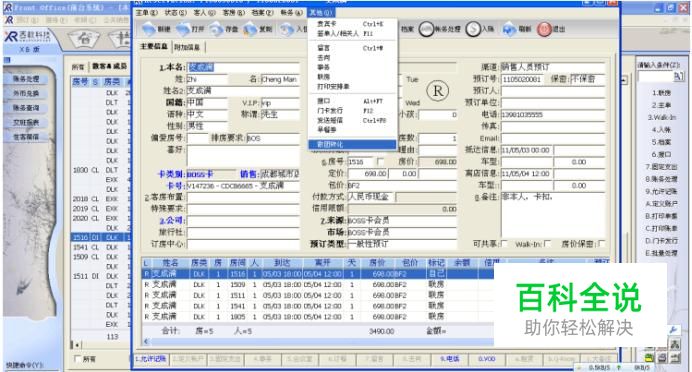Open the 保密 dropdown showing 不保密
Image resolution: width=692 pixels, height=372 pixels.
click(587, 79)
